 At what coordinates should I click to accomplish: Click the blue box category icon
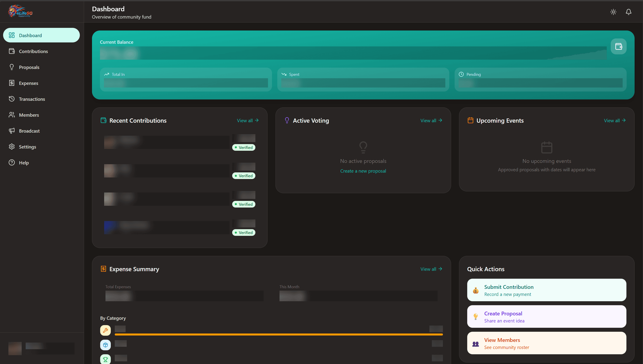105,345
